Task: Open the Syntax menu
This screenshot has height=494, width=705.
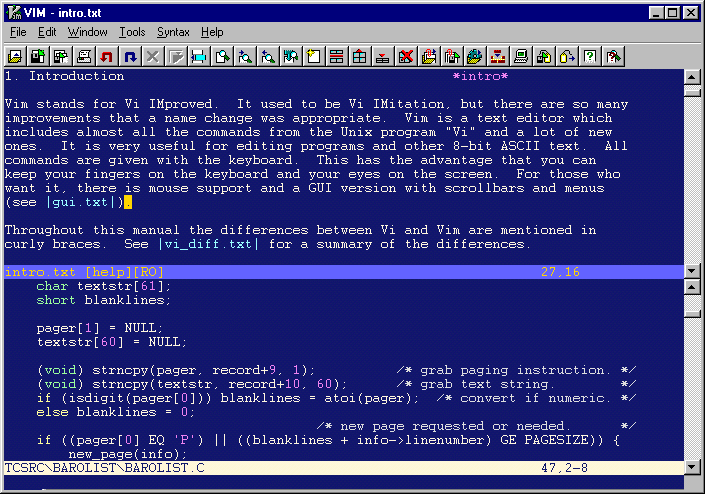Action: 173,32
